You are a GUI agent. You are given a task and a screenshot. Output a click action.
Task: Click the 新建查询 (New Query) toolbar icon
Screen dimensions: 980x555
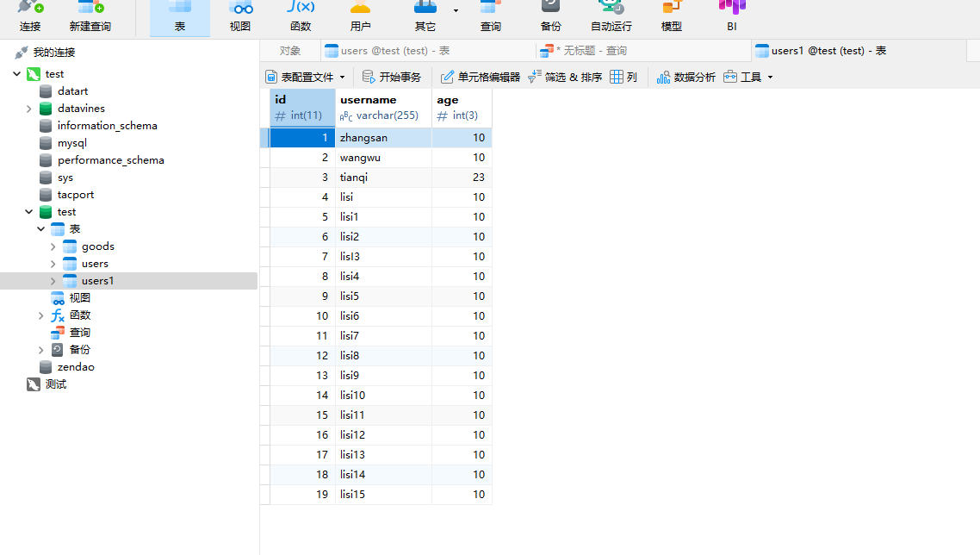tap(90, 16)
